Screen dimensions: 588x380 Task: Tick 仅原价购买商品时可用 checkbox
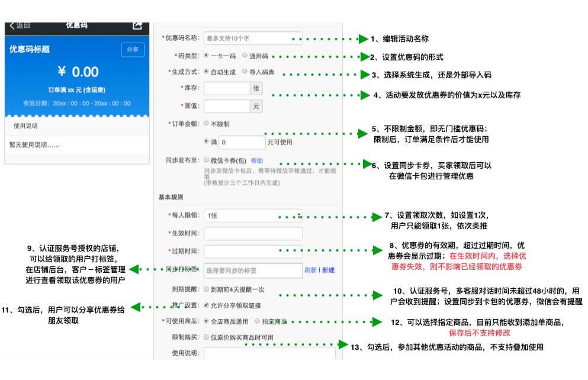pos(206,337)
